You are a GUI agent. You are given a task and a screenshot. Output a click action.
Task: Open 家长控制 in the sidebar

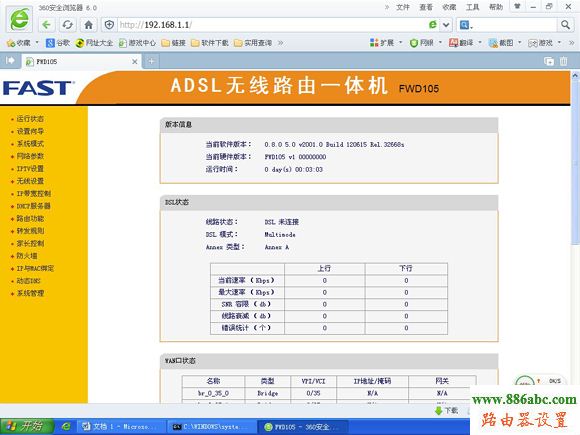point(30,243)
